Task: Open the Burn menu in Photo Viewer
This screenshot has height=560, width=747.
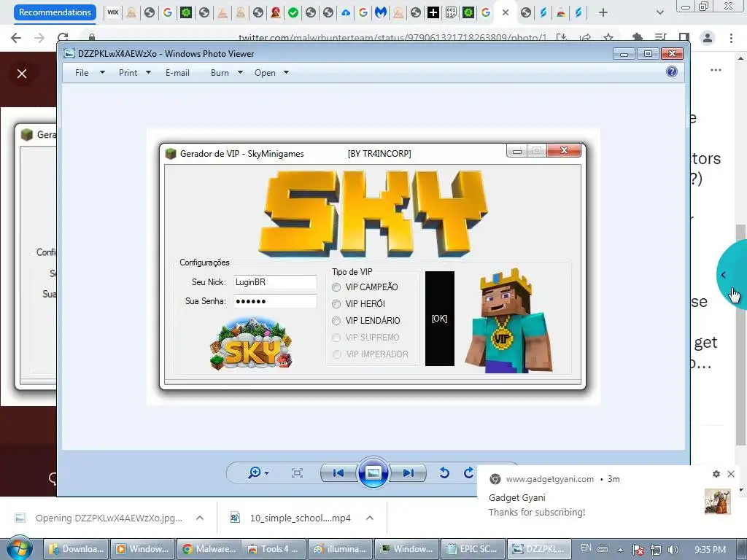Action: (x=220, y=73)
